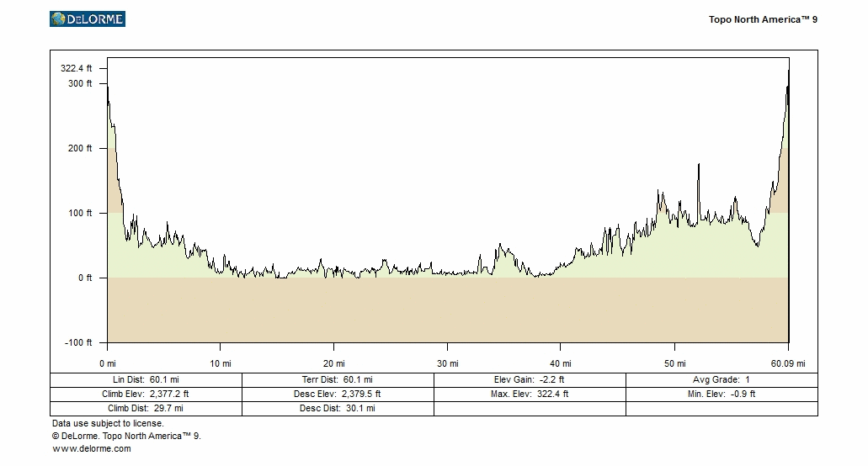
Task: Click the DeLorme logo in the header
Action: [x=88, y=19]
